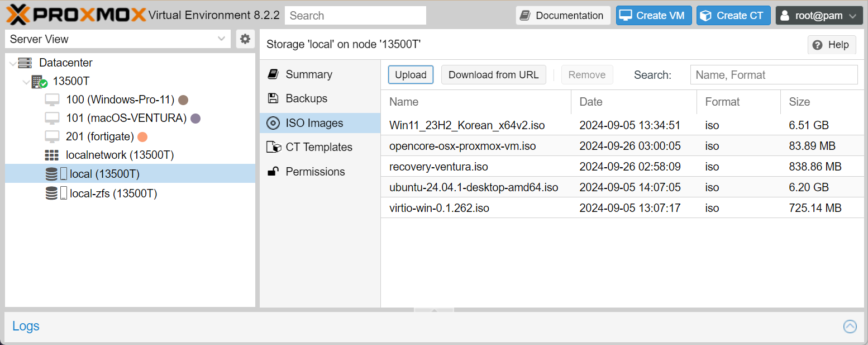Image resolution: width=868 pixels, height=345 pixels.
Task: Select local-zfs (13500T) storage
Action: (x=130, y=193)
